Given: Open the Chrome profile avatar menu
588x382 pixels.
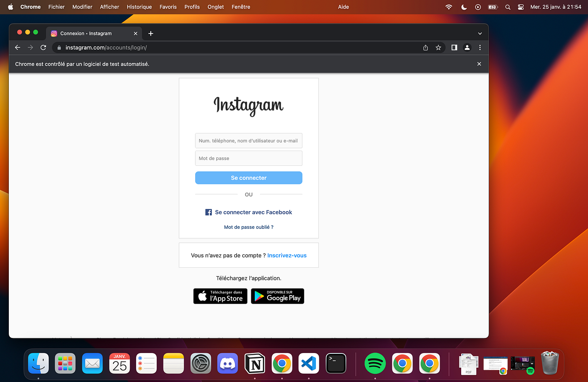Looking at the screenshot, I should click(467, 47).
